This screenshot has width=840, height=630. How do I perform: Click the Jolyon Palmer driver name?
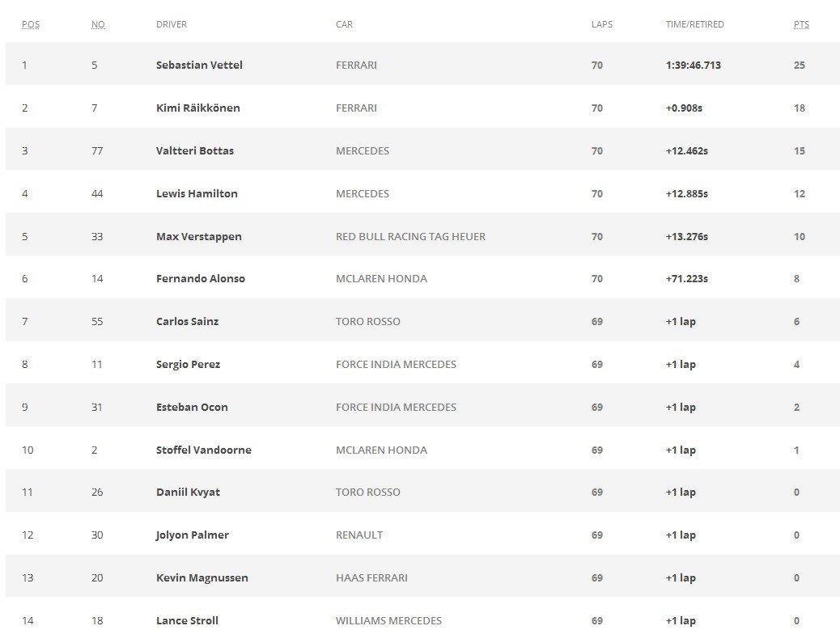click(192, 535)
